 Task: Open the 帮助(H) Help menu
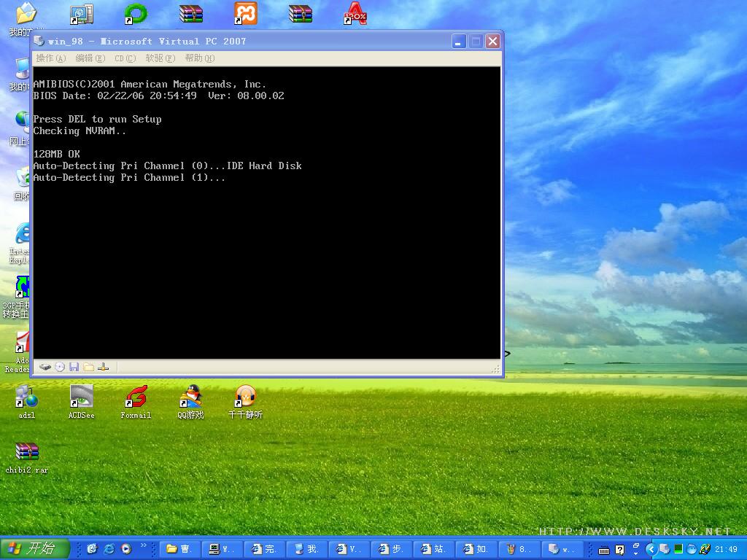199,58
